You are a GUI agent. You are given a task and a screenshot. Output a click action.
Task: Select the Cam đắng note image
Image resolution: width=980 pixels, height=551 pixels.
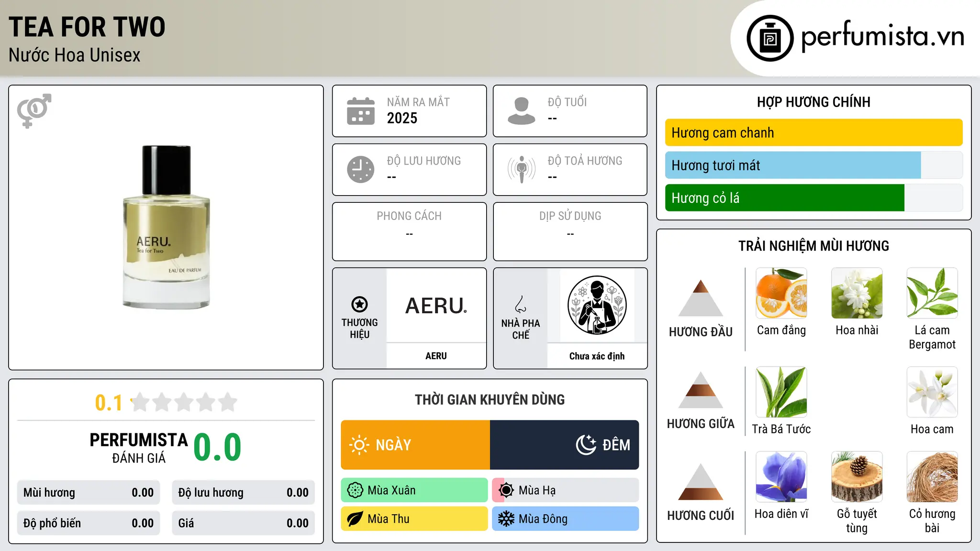point(781,293)
